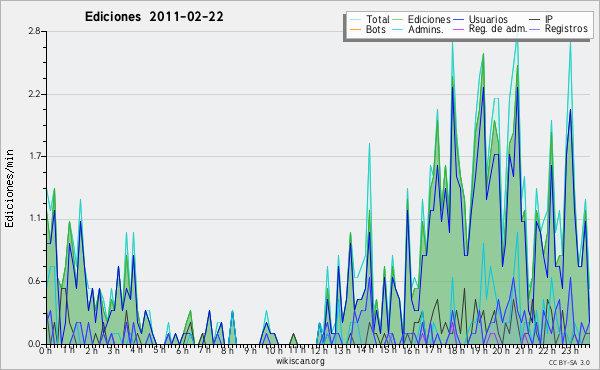This screenshot has height=370, width=600.
Task: Click the '17 h' x-axis label
Action: point(434,350)
